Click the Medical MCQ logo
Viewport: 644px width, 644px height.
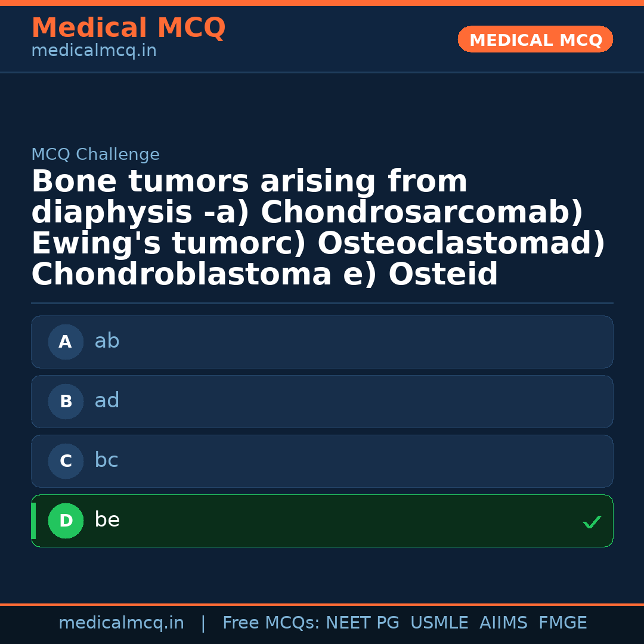(x=128, y=28)
